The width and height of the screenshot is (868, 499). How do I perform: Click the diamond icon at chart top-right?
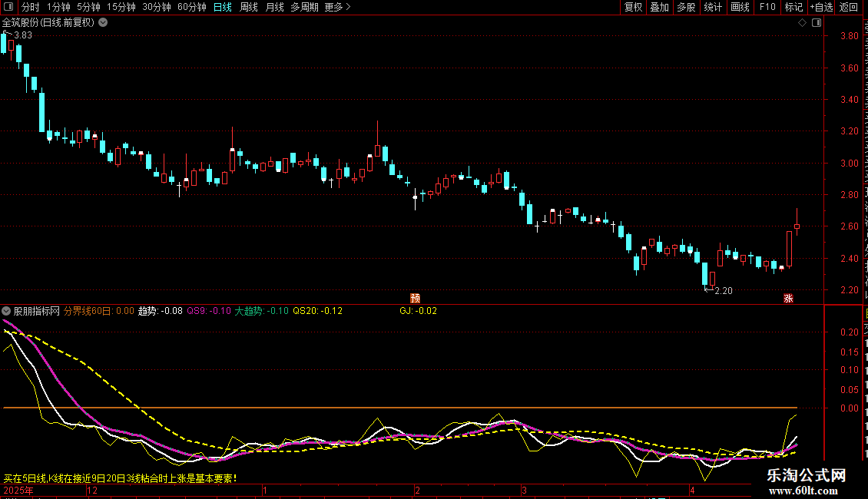(802, 23)
